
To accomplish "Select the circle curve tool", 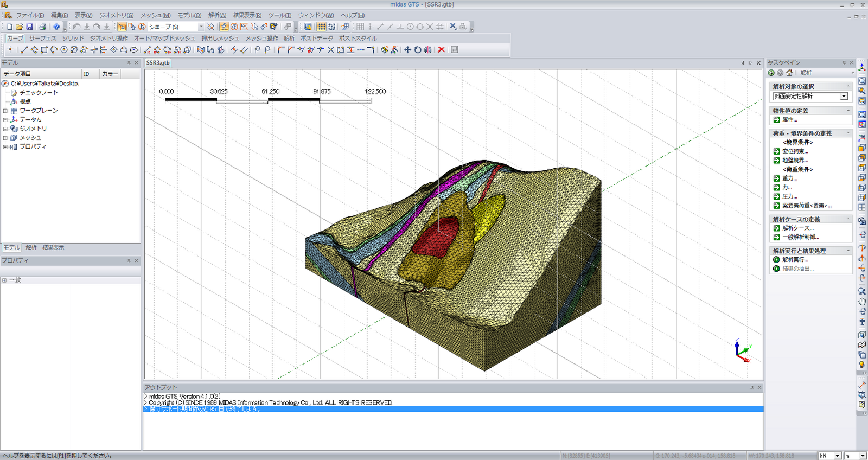I will 64,50.
